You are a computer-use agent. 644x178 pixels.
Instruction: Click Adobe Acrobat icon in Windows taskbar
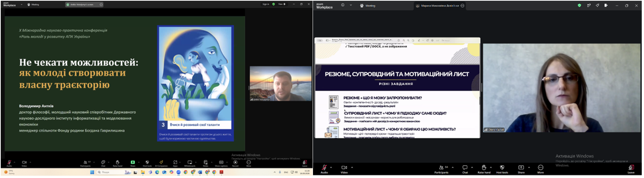[221, 172]
